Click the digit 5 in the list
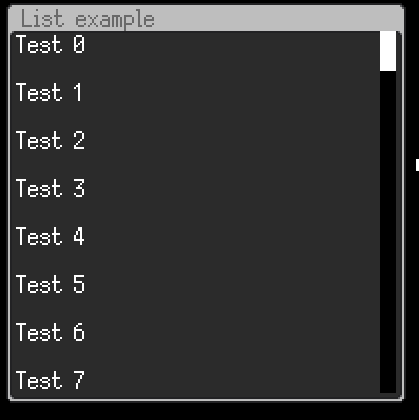419x420 pixels. tap(79, 284)
